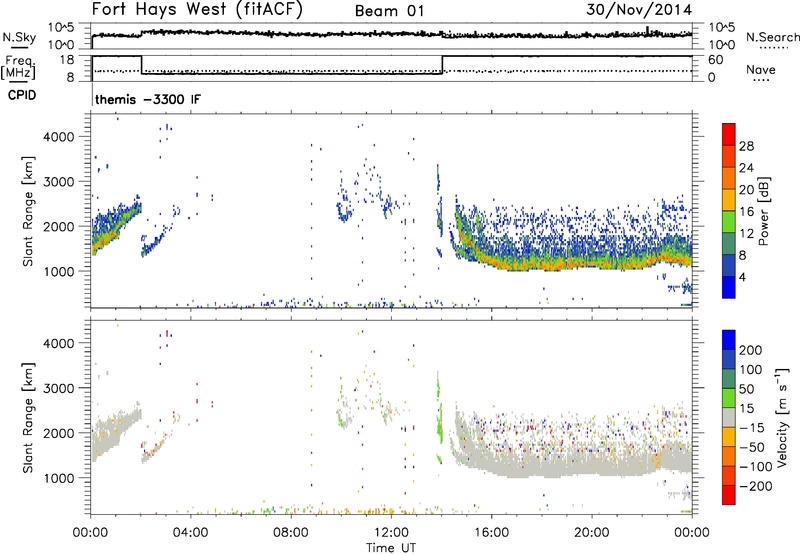
Task: Click the strong backscatter band near 18:00 in power panel
Action: [542, 264]
